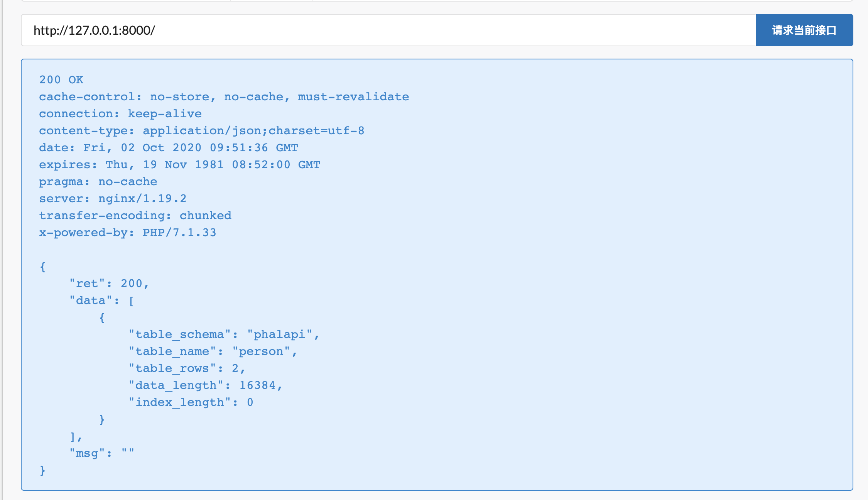Click the server: nginx/1.19.2 header
Screen dimensions: 868x500
pos(113,199)
